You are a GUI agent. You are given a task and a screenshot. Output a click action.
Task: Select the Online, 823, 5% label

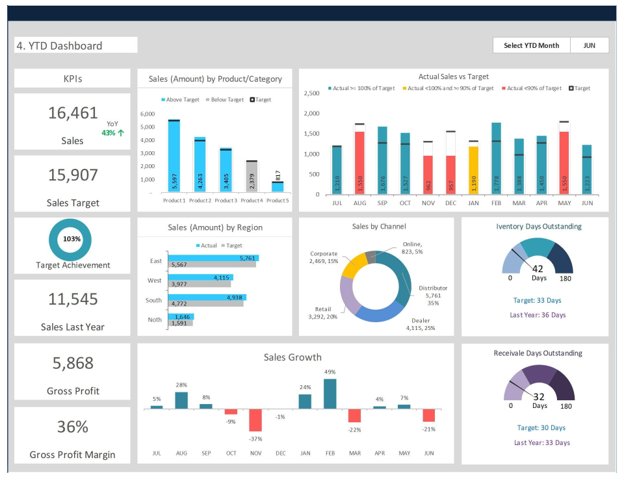(x=412, y=248)
